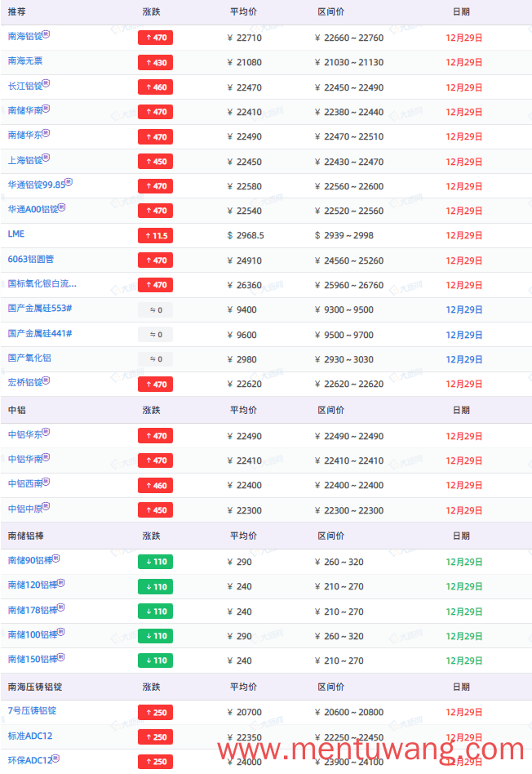Open the 7号压铸铝锭 link
The height and width of the screenshot is (774, 532).
click(x=32, y=711)
